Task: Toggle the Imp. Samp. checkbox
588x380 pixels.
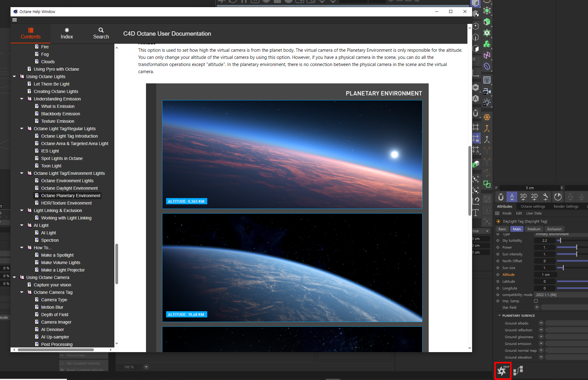Action: (536, 301)
